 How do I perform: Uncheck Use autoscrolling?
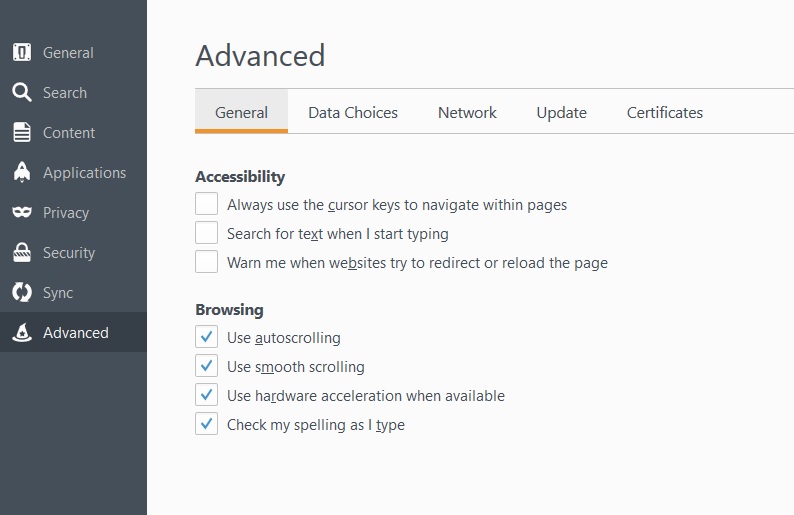[x=207, y=337]
